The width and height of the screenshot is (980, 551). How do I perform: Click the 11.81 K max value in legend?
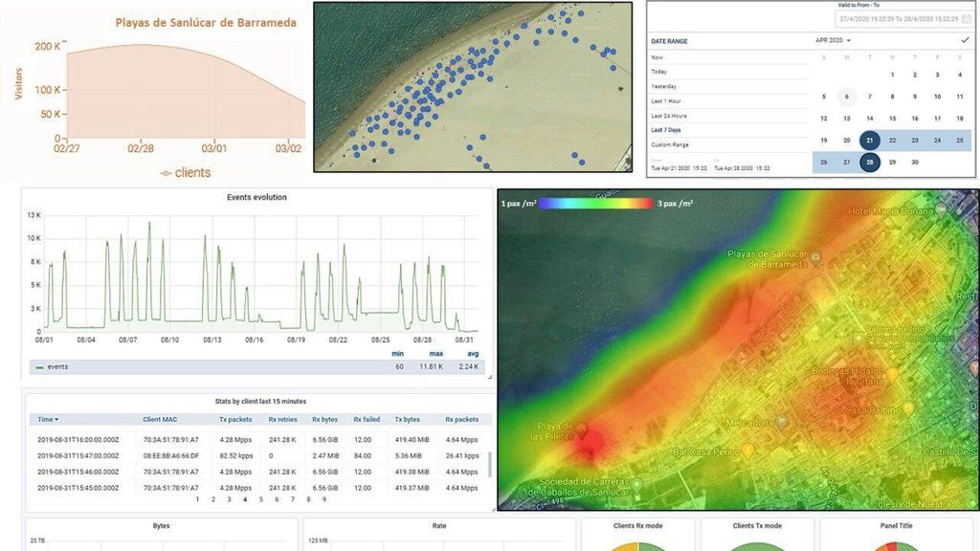(432, 366)
